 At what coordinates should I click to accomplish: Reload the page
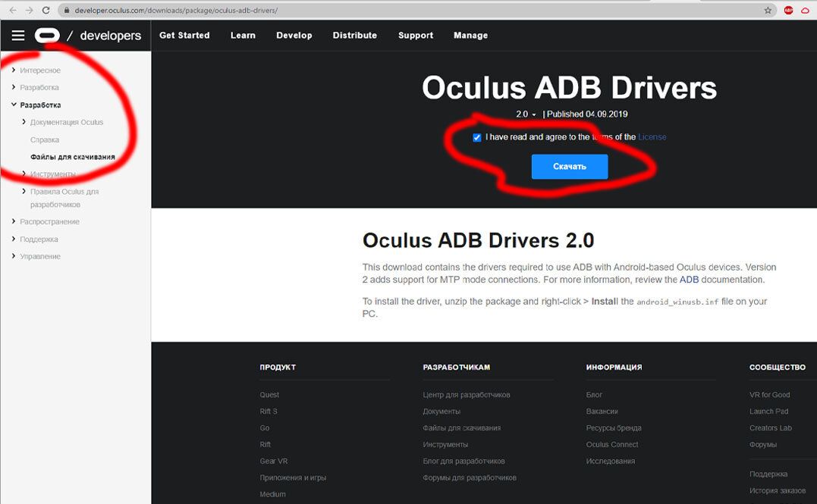46,10
